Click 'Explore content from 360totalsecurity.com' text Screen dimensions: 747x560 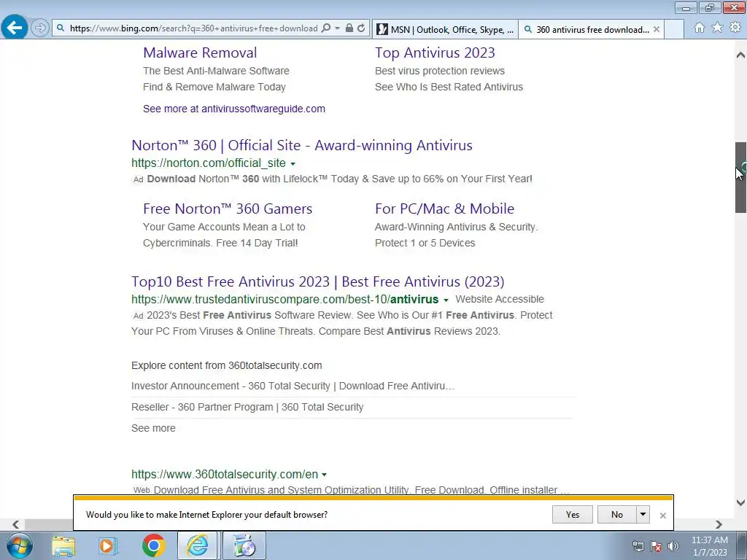tap(227, 365)
